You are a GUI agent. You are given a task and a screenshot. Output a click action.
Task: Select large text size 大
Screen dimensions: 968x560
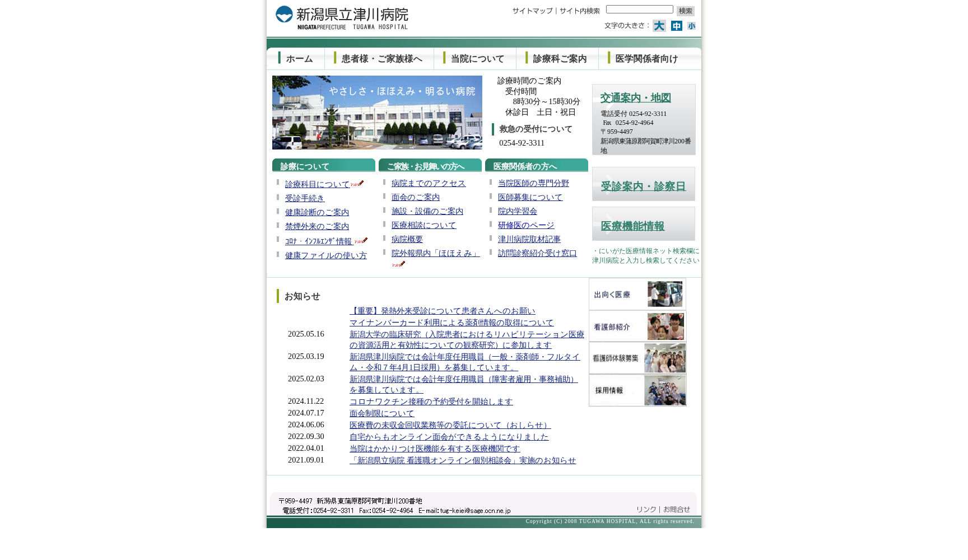click(659, 26)
